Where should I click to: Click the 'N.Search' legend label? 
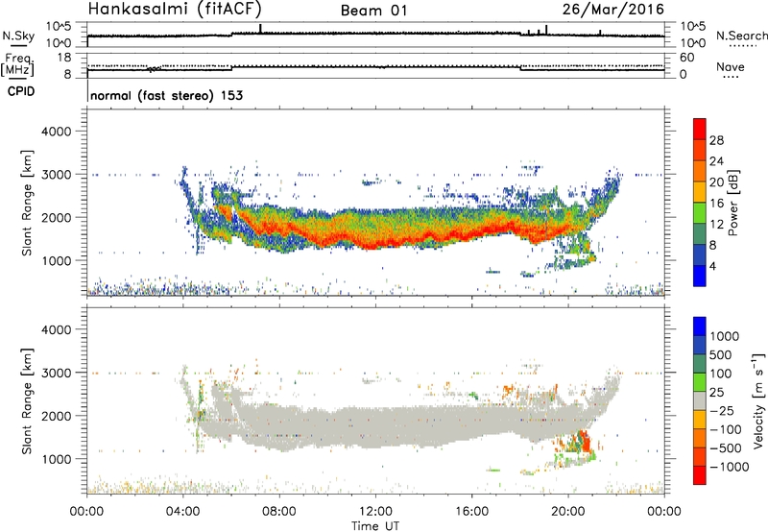tap(742, 36)
